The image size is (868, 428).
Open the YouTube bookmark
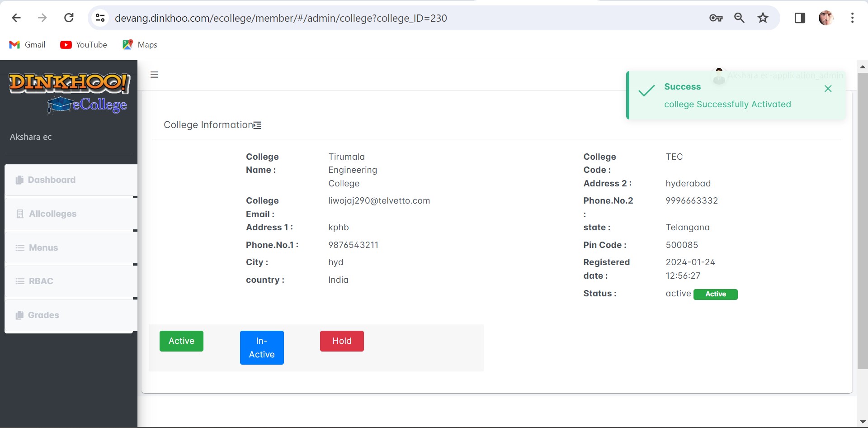click(x=84, y=44)
